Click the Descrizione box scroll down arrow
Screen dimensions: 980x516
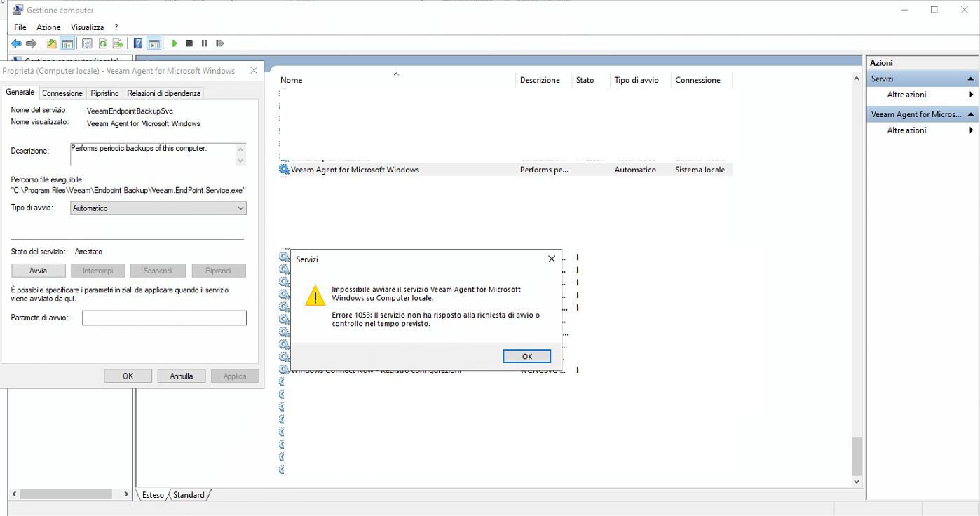pyautogui.click(x=241, y=161)
